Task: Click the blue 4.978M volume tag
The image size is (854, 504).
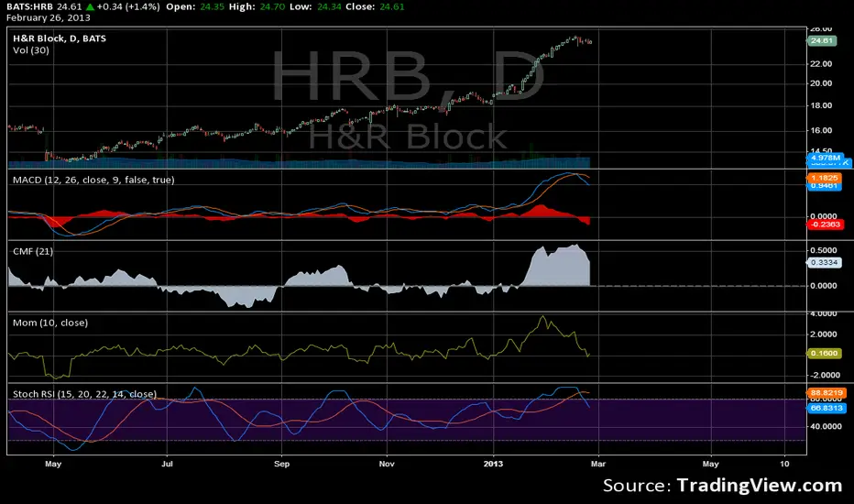Action: pyautogui.click(x=825, y=158)
